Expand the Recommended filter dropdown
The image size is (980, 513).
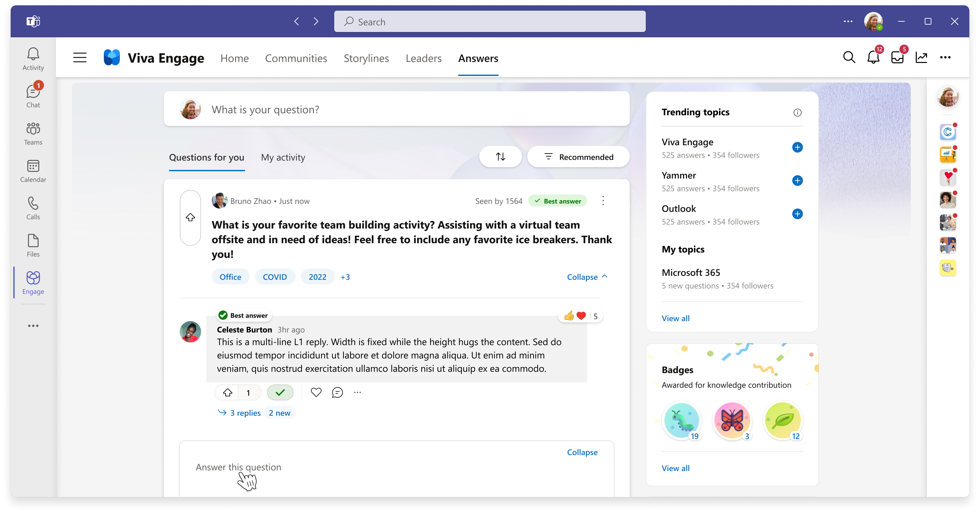(x=576, y=157)
